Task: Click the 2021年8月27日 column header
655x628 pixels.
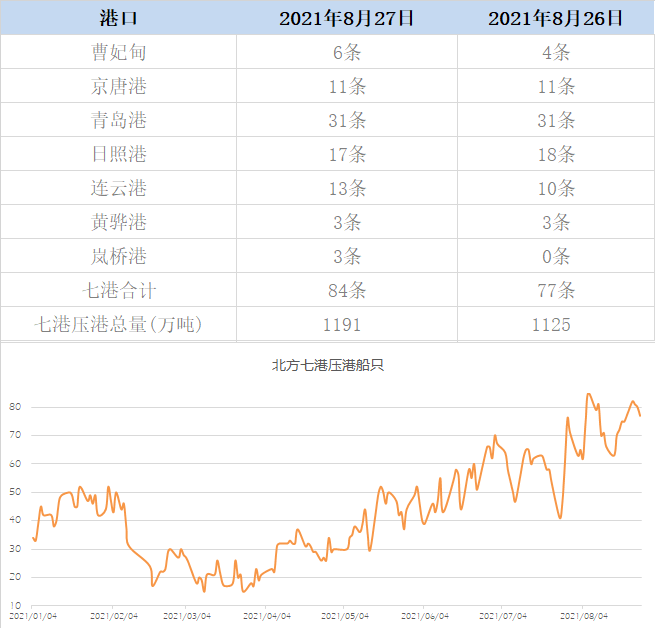Action: click(x=347, y=18)
